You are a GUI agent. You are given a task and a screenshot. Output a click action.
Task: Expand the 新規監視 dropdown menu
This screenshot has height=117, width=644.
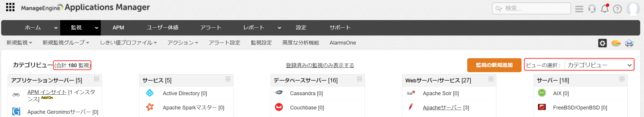(x=19, y=43)
